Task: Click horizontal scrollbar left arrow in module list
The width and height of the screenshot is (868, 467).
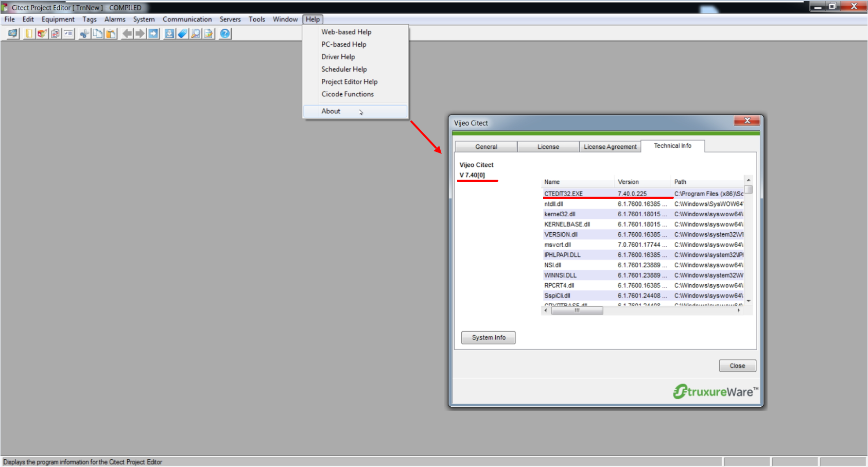Action: pyautogui.click(x=546, y=310)
